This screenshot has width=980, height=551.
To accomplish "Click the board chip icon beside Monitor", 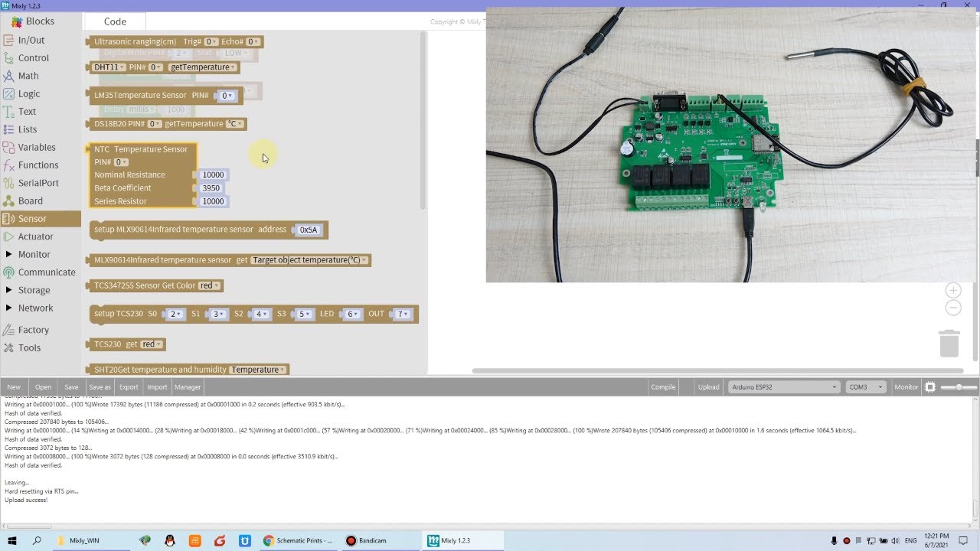I will [x=930, y=387].
